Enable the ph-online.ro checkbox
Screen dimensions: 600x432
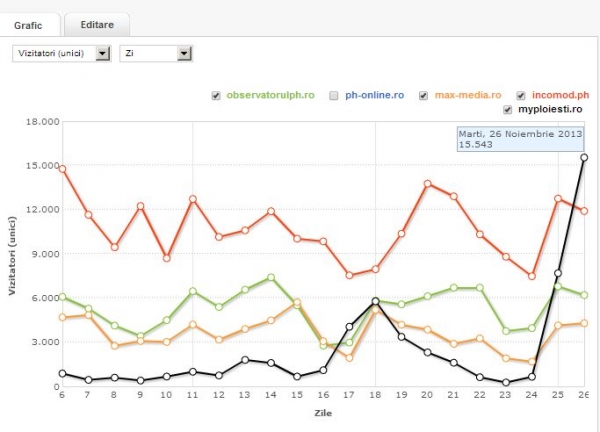[334, 95]
